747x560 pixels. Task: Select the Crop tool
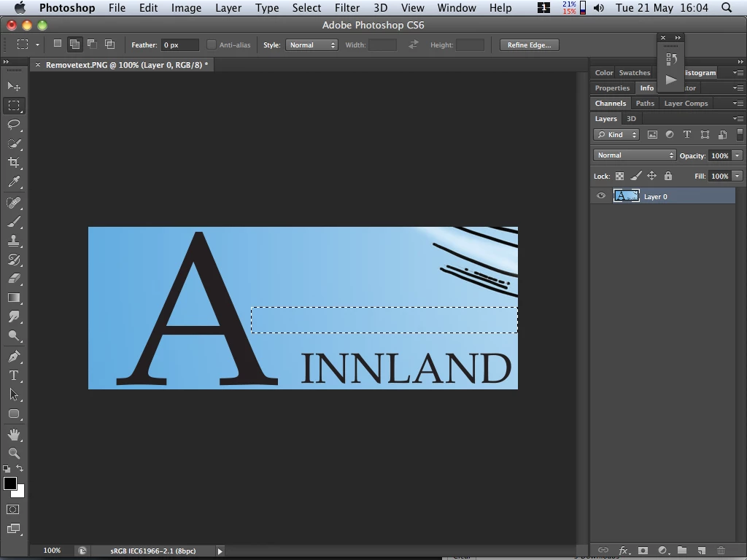pos(14,163)
